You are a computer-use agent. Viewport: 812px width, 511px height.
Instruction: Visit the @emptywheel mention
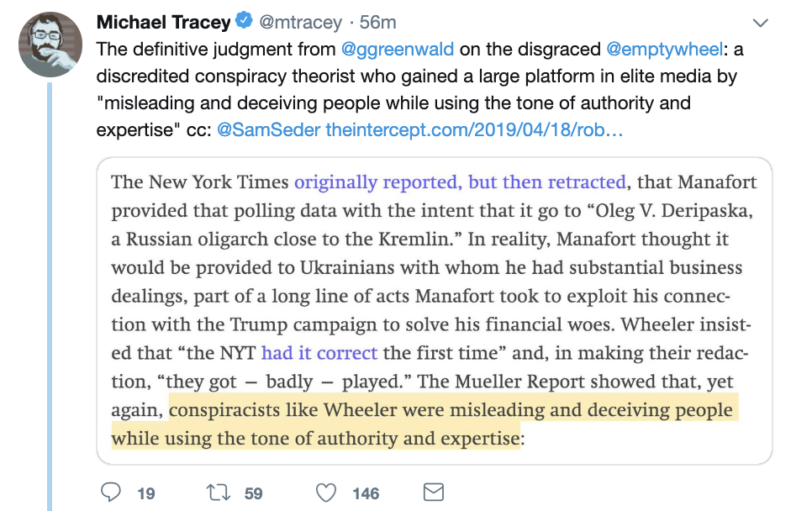664,50
